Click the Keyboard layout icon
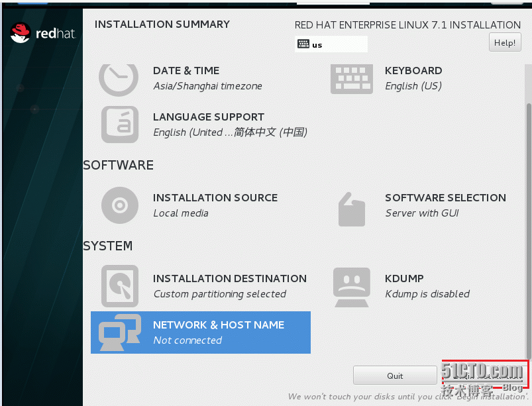This screenshot has width=532, height=406. click(352, 79)
